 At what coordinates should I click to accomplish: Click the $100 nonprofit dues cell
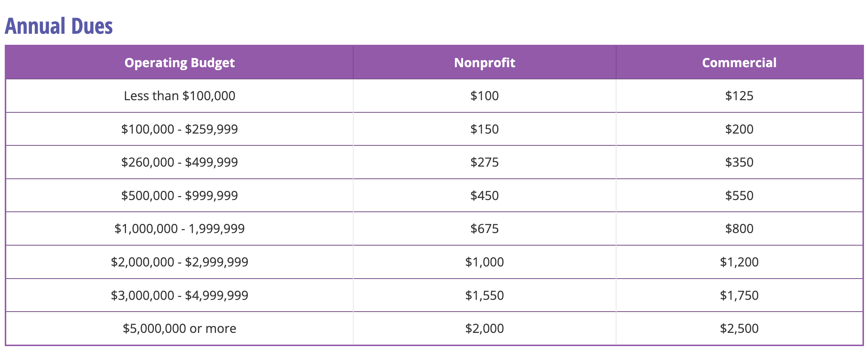[484, 96]
